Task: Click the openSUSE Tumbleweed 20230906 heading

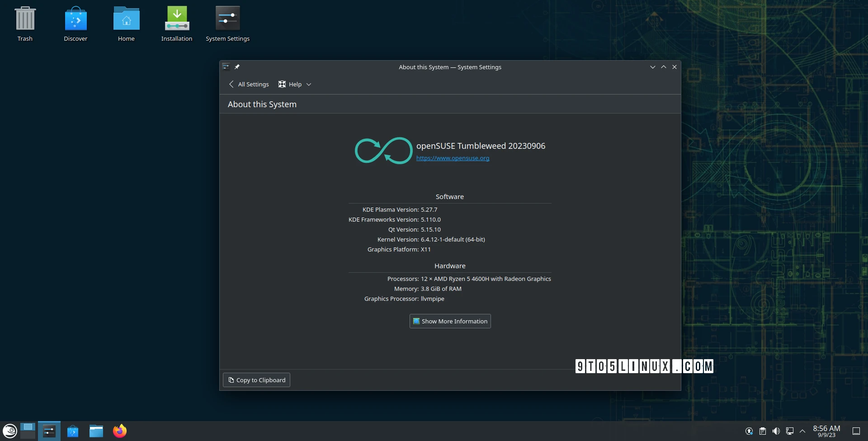Action: (x=481, y=146)
